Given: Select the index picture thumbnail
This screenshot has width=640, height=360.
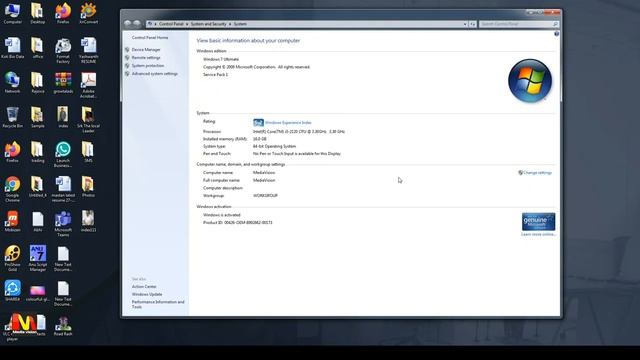Looking at the screenshot, I should (63, 118).
